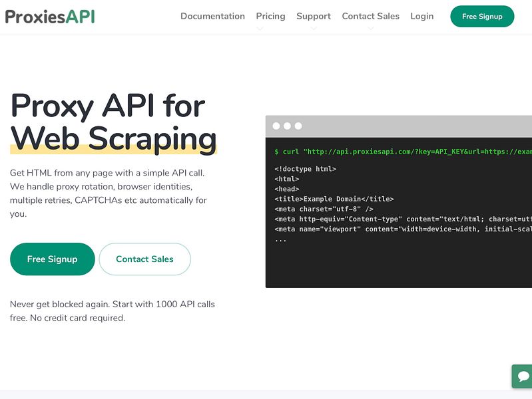Click the 'Never get blocked again' text
Screen dimensions: 532x399
(x=113, y=311)
